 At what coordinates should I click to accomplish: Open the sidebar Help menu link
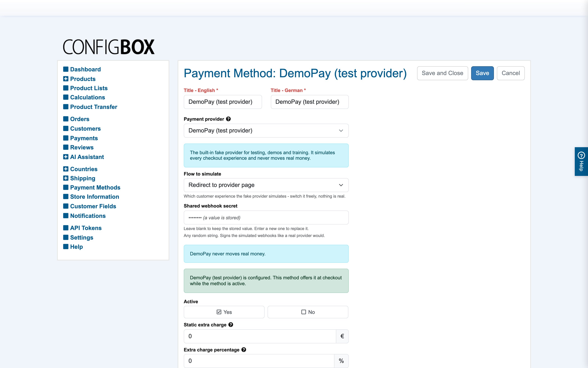(76, 247)
